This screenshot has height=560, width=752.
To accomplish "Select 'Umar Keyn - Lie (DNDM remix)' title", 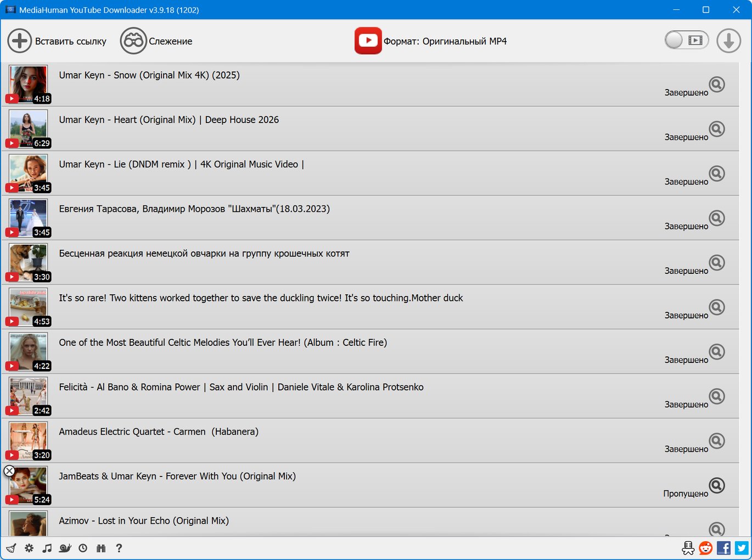I will [182, 164].
